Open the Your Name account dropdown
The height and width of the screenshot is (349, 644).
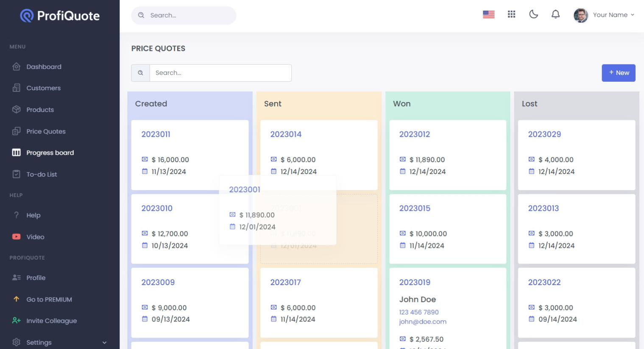click(613, 15)
